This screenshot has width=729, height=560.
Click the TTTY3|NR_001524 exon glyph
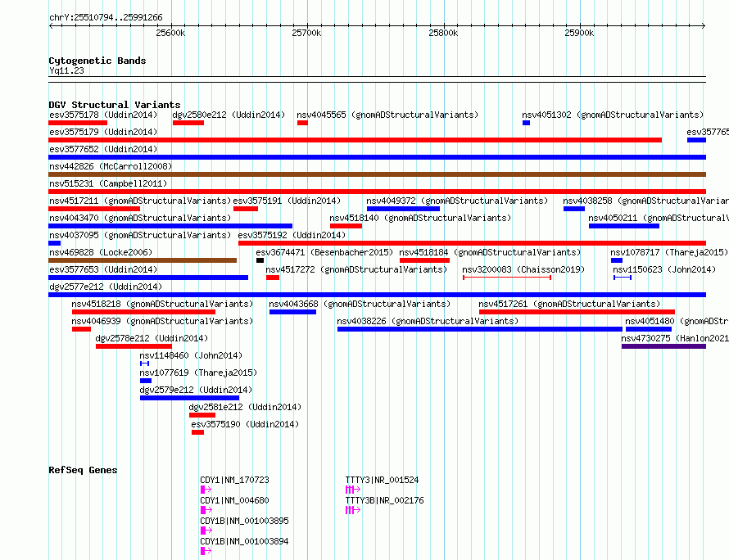(x=353, y=490)
